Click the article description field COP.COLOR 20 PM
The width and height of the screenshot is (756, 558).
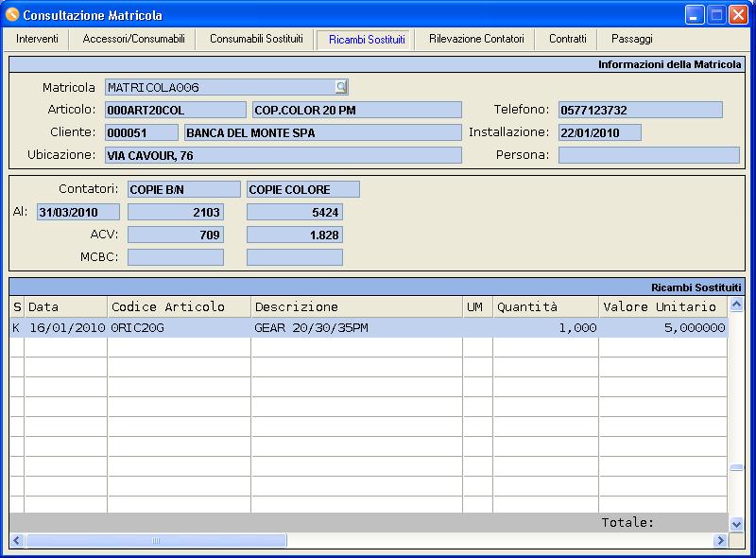tap(357, 110)
